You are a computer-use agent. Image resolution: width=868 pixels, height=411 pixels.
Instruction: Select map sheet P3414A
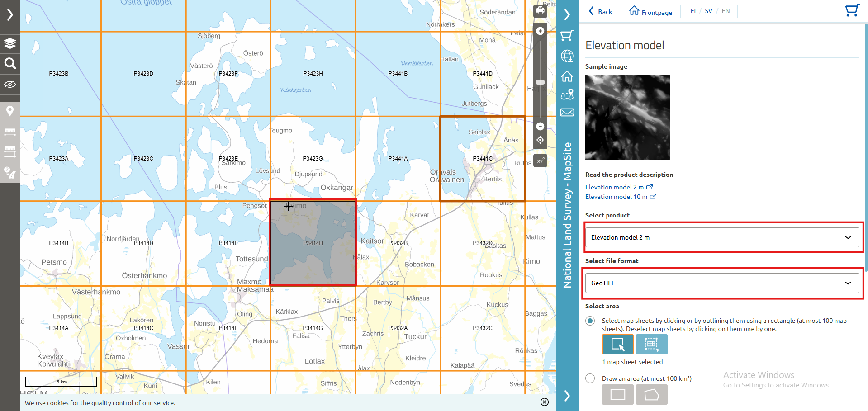[x=59, y=328]
